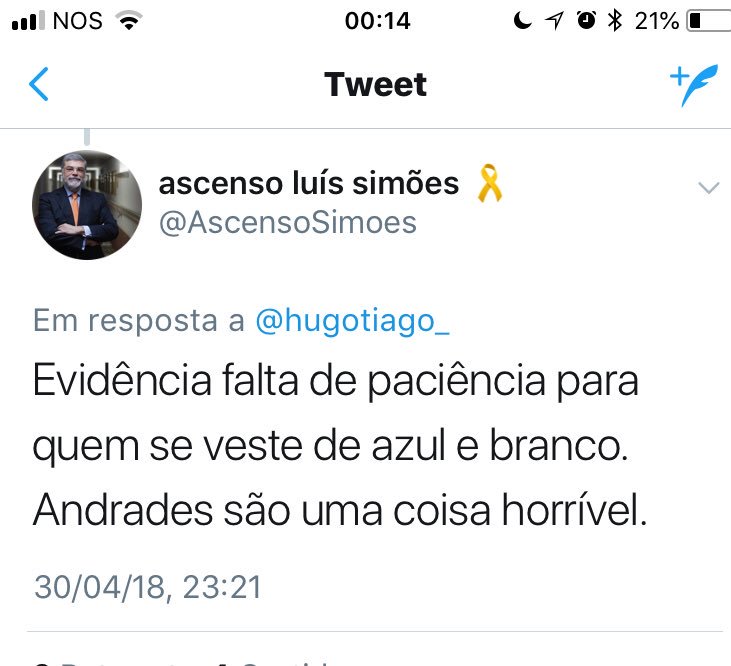Open @hugotiago_ profile link
Screen dimensions: 731x666
(x=352, y=321)
